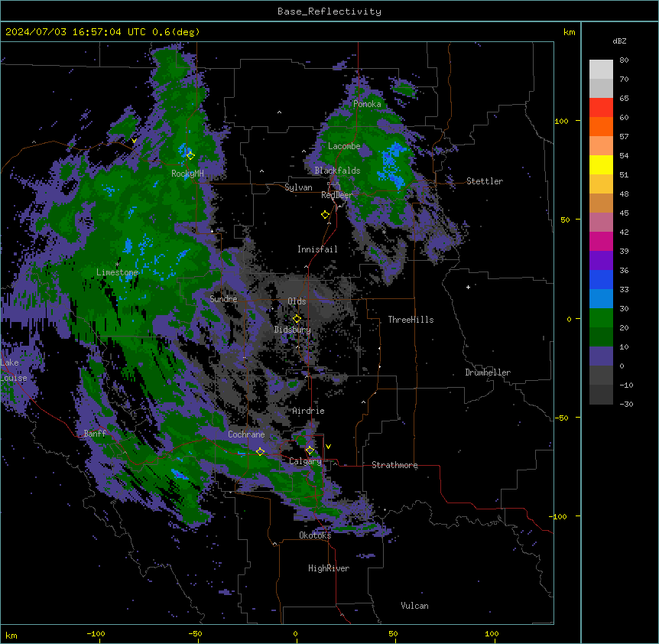The width and height of the screenshot is (659, 644).
Task: Click the yellow V marker northwest of RockyMH
Action: (x=134, y=141)
